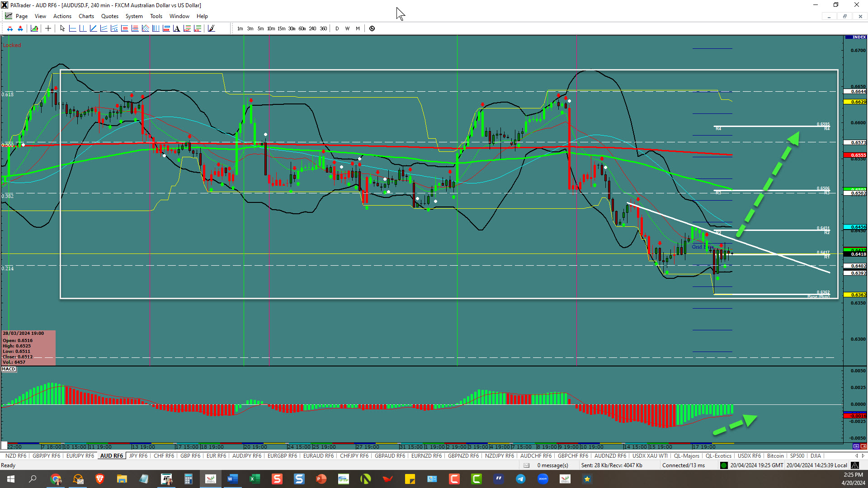Select the linear regression channel tool
The image size is (868, 488).
(x=114, y=28)
